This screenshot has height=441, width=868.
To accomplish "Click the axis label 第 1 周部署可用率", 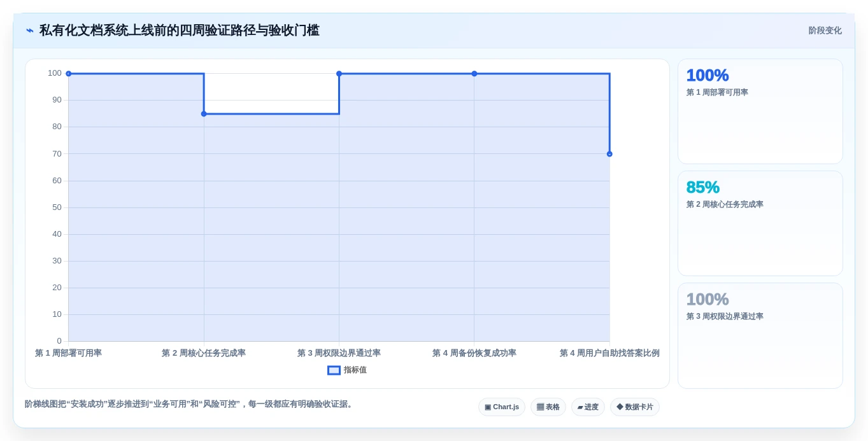I will [x=68, y=353].
